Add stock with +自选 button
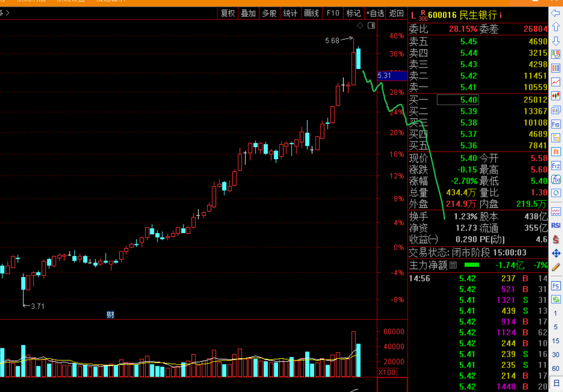The height and width of the screenshot is (392, 563). click(x=375, y=13)
